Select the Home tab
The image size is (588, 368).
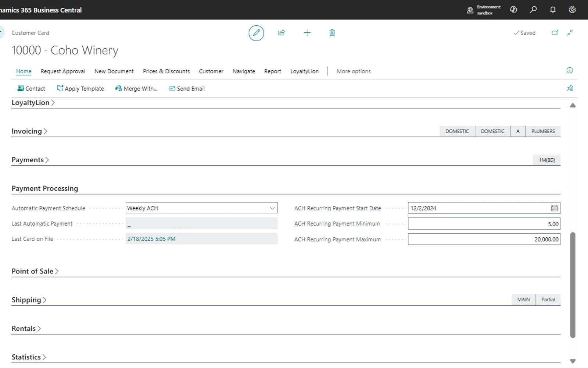[x=24, y=71]
